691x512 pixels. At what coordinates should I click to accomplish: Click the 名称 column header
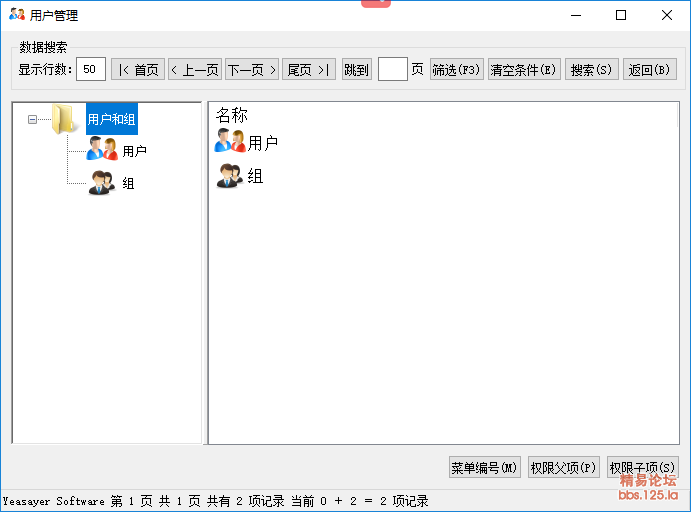(232, 115)
